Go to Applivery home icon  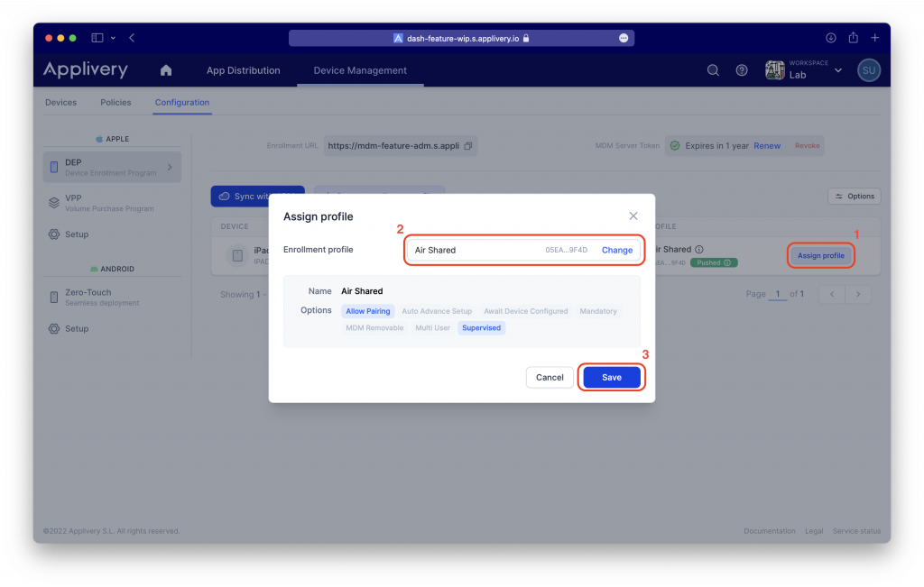pyautogui.click(x=166, y=70)
